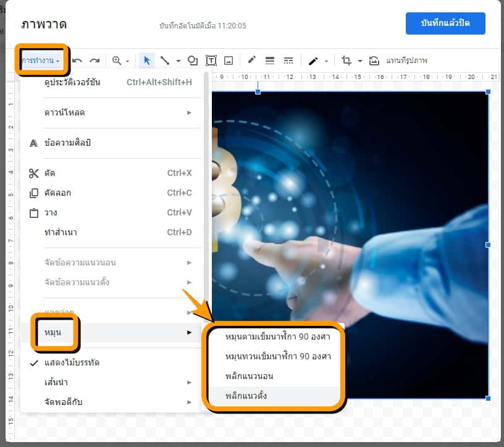Viewport: 504px width, 447px height.
Task: Click the บันทึกแล้วปิด button
Action: [445, 23]
